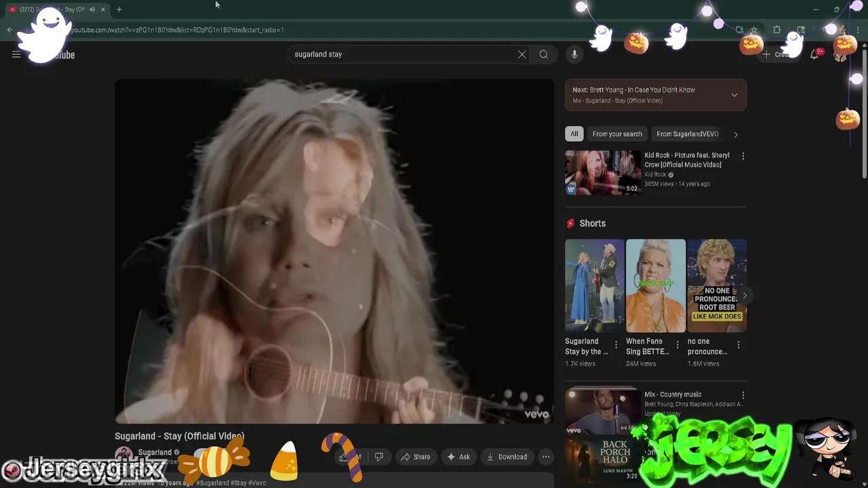Viewport: 868px width, 488px height.
Task: Show more Shorts with the right arrow
Action: [x=745, y=296]
